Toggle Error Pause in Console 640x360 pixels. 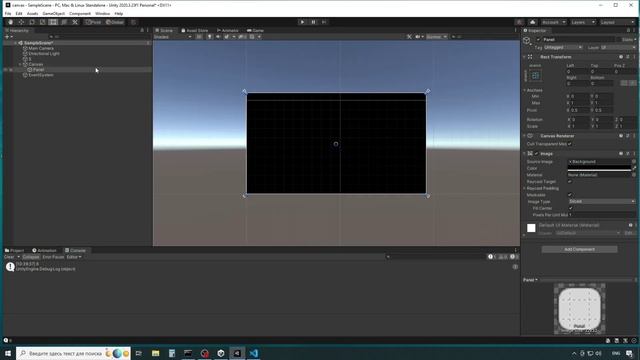(x=53, y=257)
